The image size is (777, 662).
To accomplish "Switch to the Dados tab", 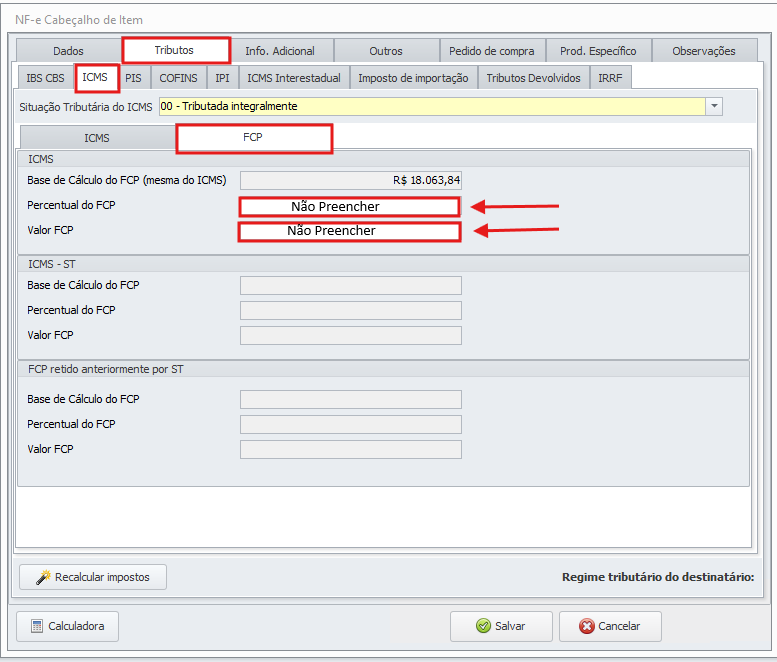I will click(x=68, y=51).
